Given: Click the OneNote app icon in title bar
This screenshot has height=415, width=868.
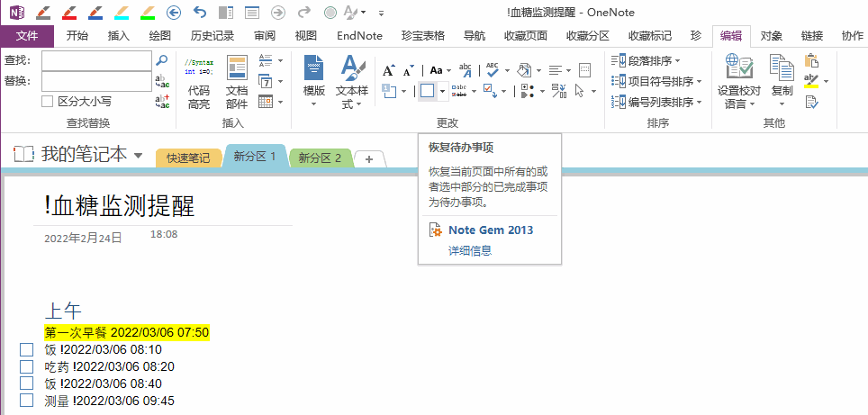Looking at the screenshot, I should tap(17, 12).
